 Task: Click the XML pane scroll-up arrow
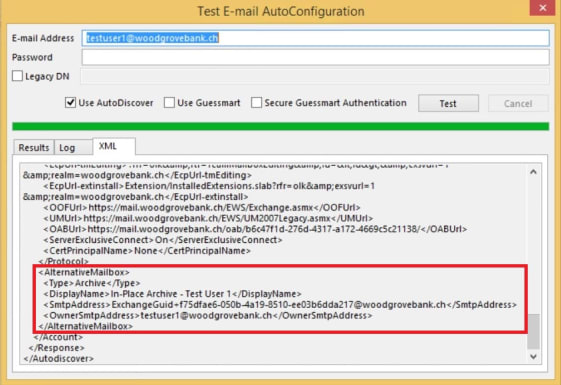(x=533, y=172)
